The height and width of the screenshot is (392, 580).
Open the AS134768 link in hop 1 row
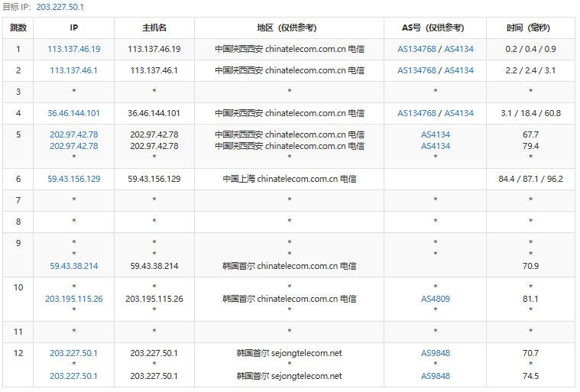coord(417,49)
